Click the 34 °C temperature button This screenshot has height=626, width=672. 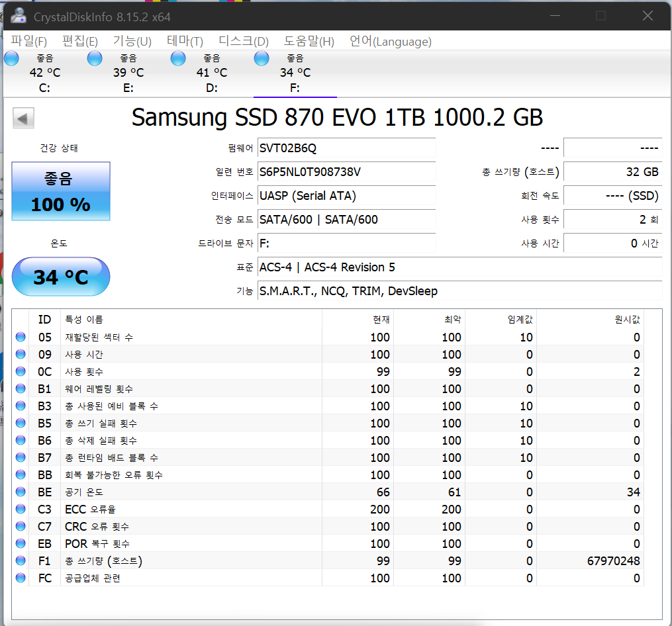[x=61, y=277]
